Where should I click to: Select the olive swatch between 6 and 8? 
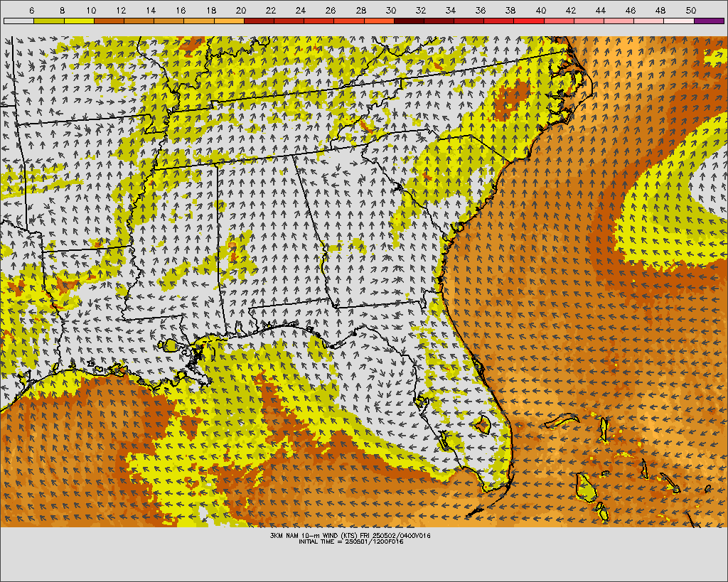[x=49, y=21]
